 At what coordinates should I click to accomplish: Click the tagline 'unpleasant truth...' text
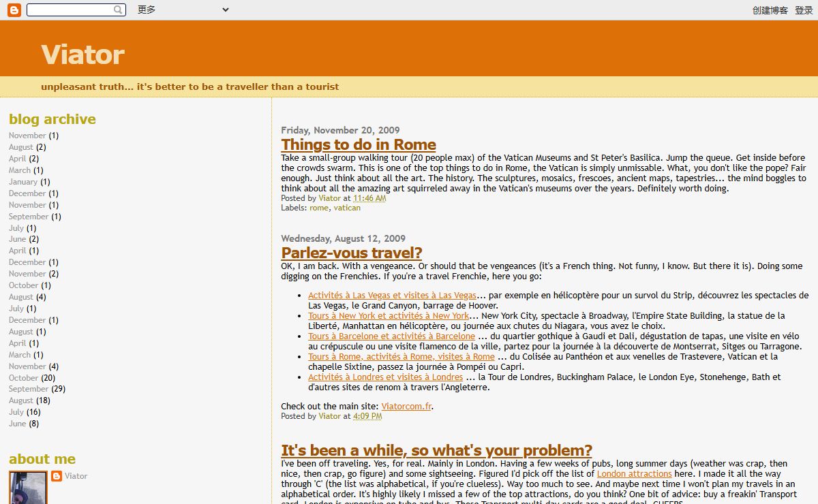point(190,86)
